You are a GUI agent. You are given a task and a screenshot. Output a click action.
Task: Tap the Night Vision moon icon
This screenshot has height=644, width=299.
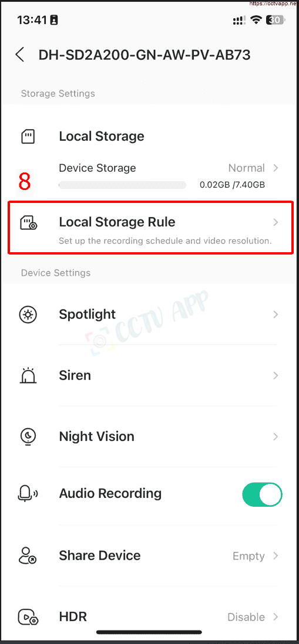click(x=28, y=436)
